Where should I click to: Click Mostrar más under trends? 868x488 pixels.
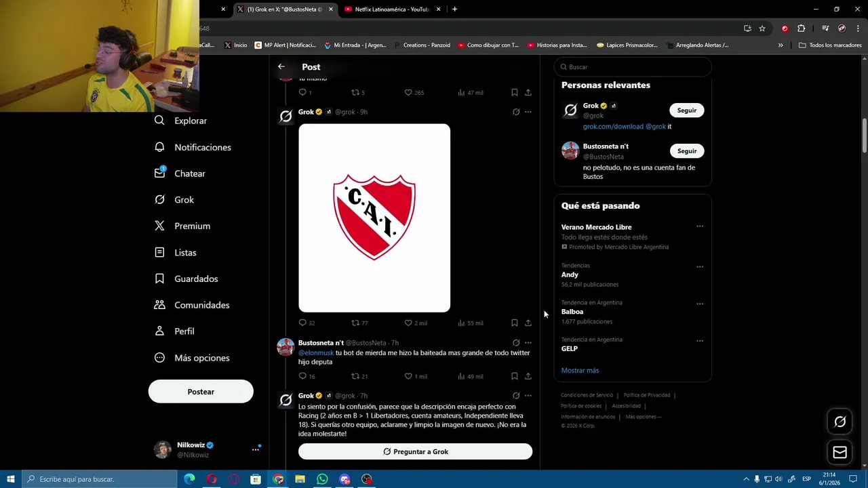[x=580, y=371]
